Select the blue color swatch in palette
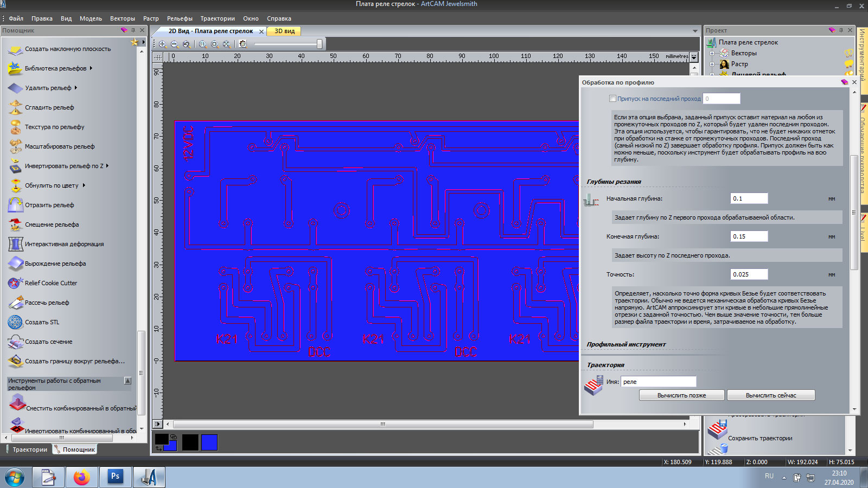This screenshot has width=868, height=488. pos(209,442)
